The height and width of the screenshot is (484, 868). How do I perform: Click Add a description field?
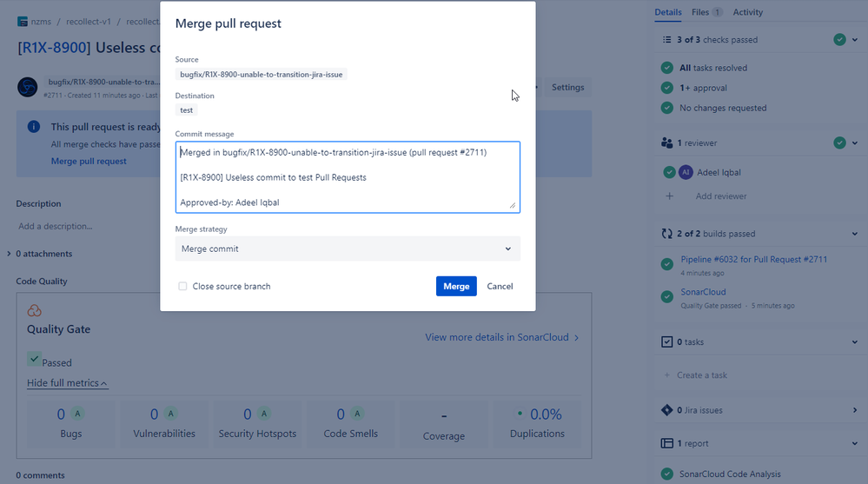56,226
